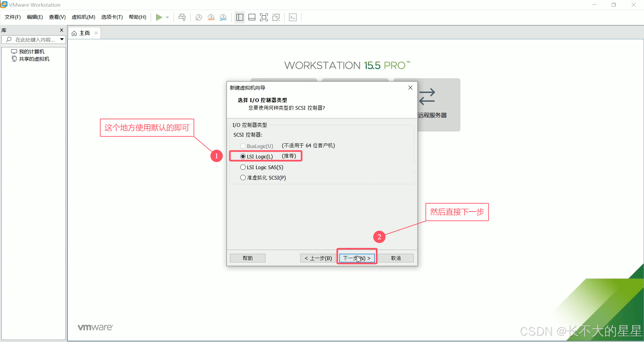Select 我的计算机 in library tree
644x342 pixels.
click(32, 51)
